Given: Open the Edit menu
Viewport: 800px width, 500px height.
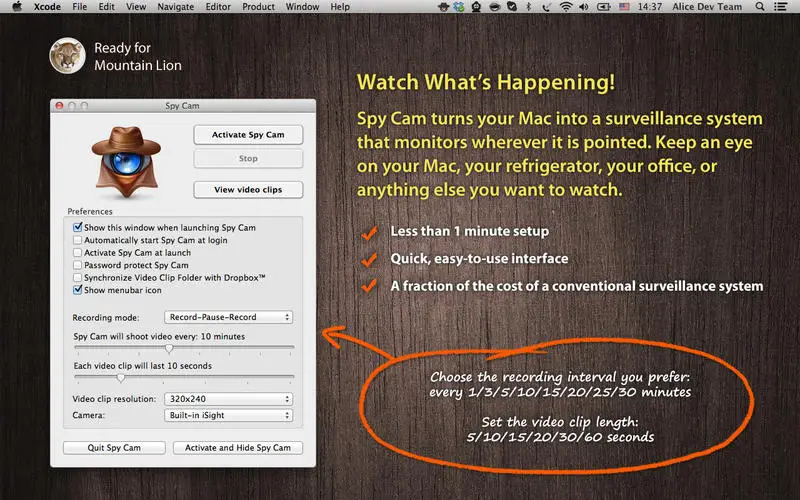Looking at the screenshot, I should coord(107,7).
